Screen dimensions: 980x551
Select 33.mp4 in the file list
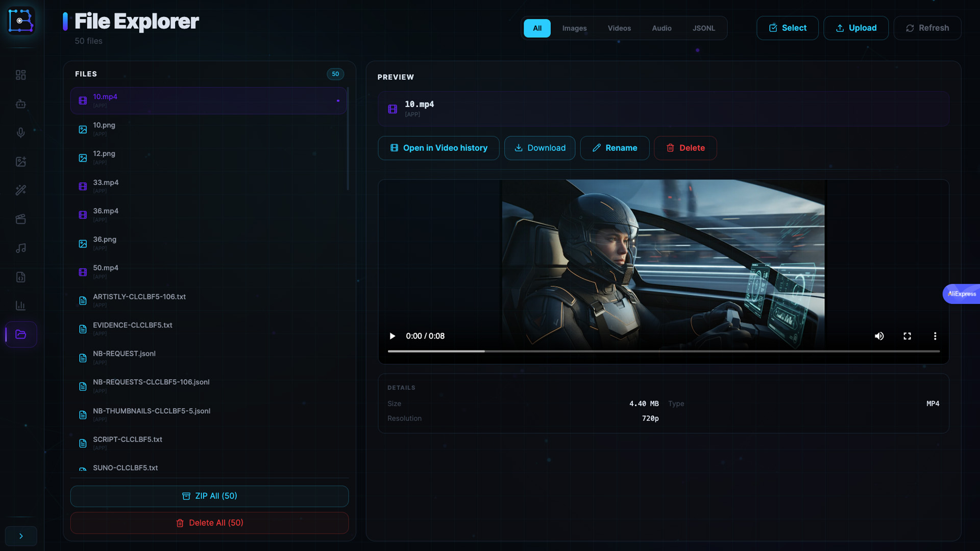[208, 186]
